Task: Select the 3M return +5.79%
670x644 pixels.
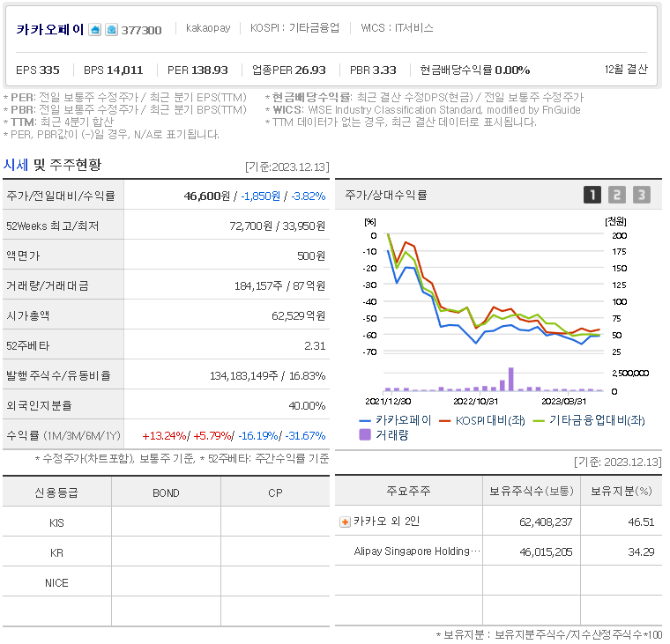Action: coord(212,435)
